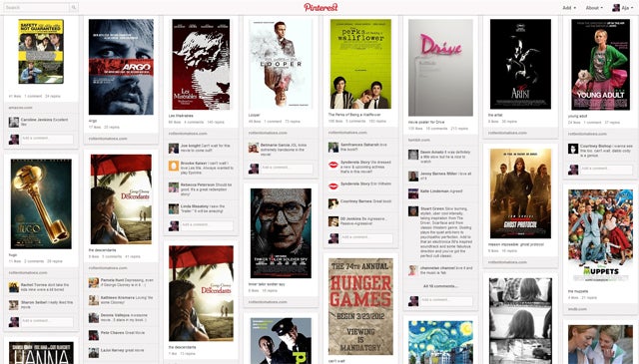Click the search magnifier icon

(x=74, y=7)
